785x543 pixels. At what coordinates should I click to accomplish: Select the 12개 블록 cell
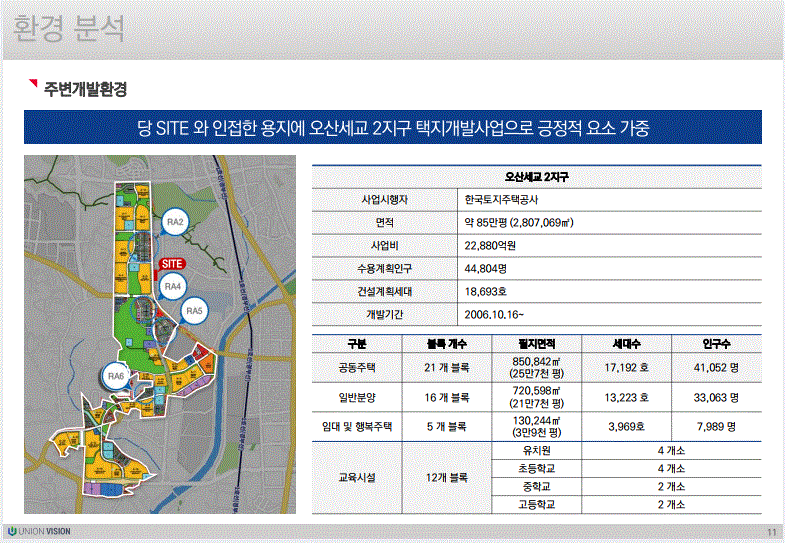[447, 478]
